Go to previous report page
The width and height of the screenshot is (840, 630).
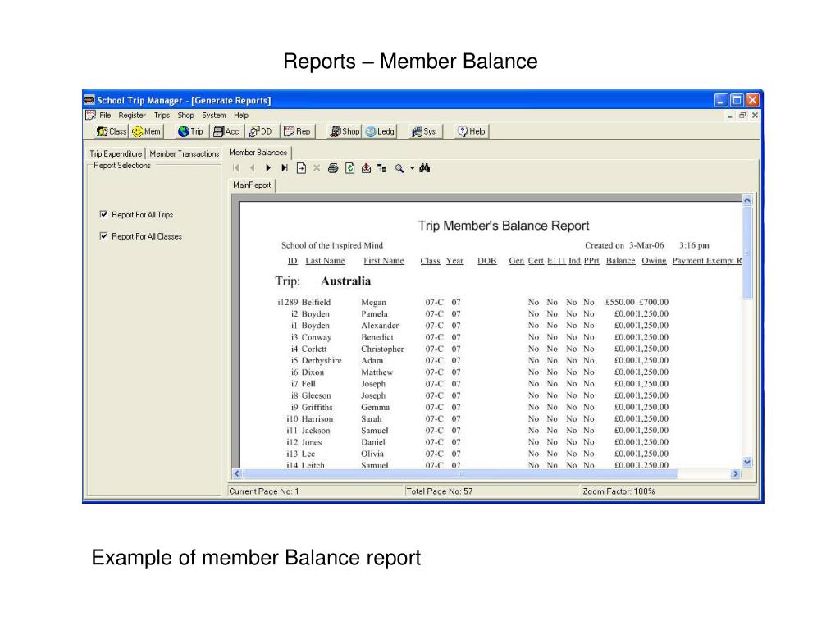(x=252, y=168)
